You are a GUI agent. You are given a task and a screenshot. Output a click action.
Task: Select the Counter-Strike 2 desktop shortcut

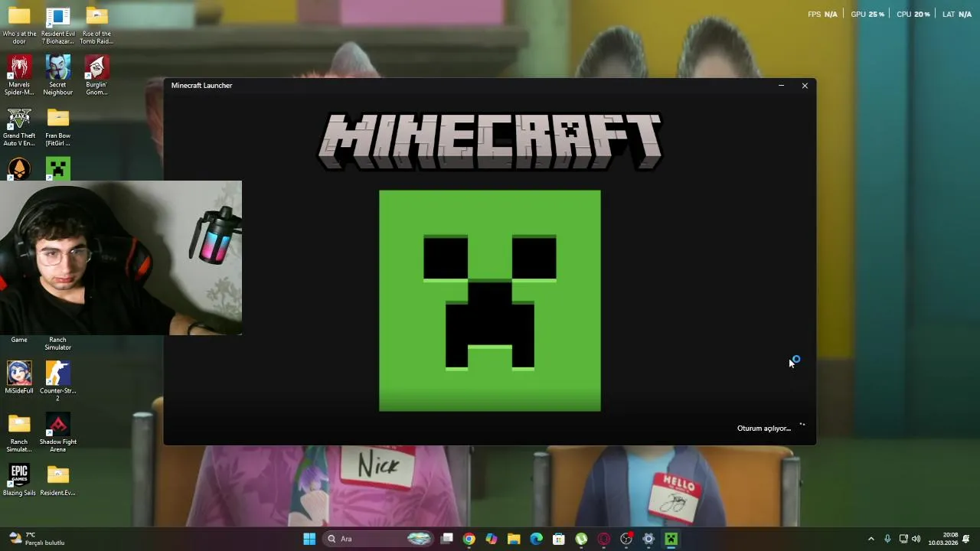coord(58,381)
